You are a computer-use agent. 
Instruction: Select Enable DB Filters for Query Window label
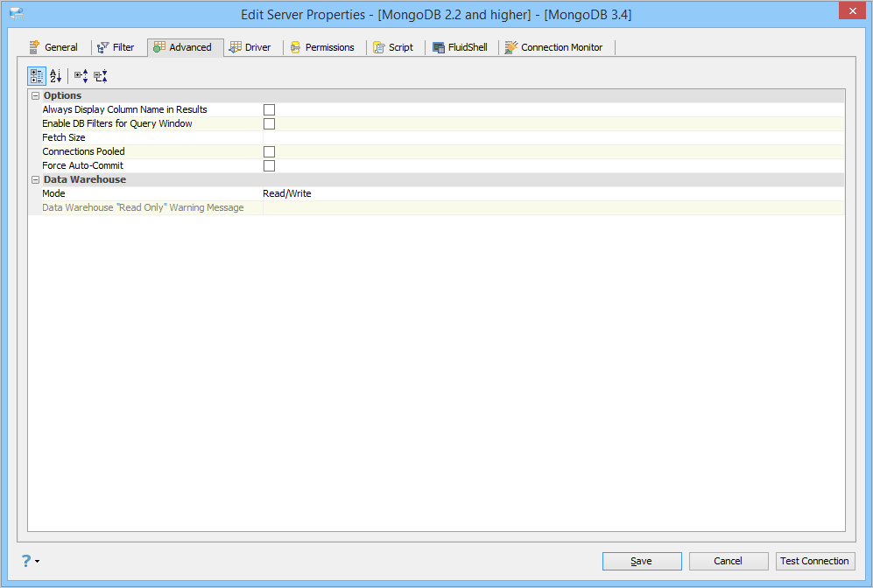pos(117,123)
